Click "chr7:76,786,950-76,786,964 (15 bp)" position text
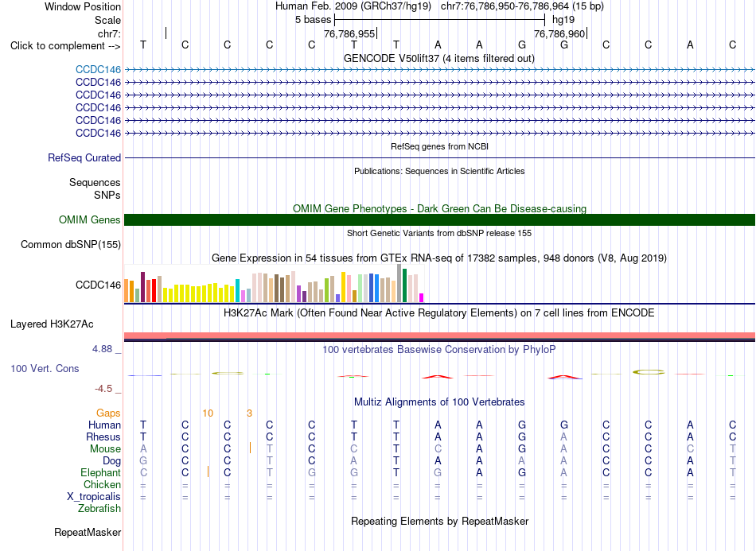This screenshot has width=756, height=551. (x=522, y=6)
